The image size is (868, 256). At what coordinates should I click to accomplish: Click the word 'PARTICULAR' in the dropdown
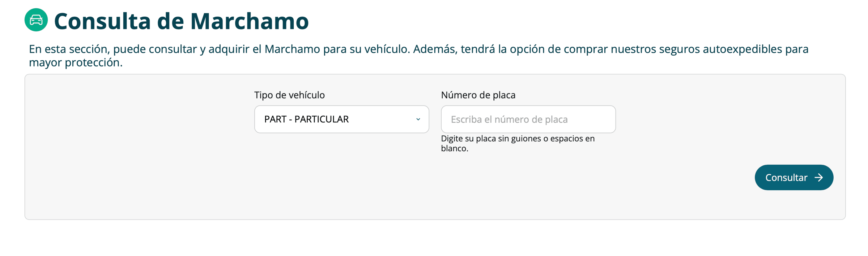coord(322,119)
